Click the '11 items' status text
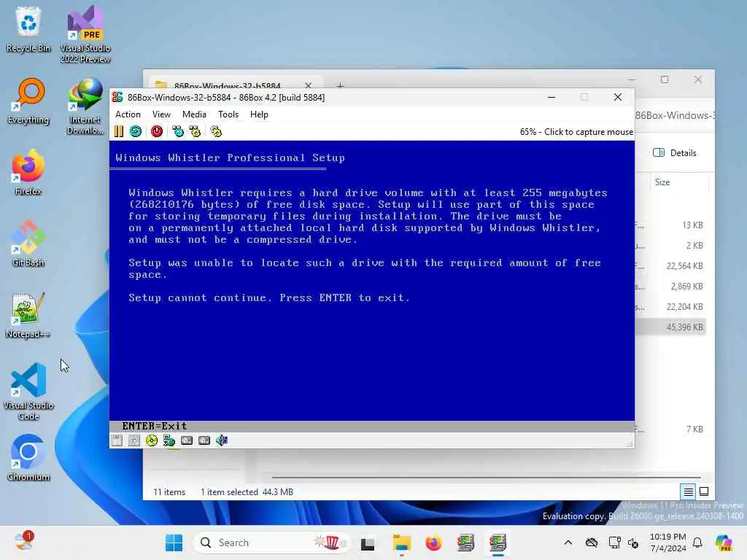Screen dimensions: 747x560 click(169, 492)
